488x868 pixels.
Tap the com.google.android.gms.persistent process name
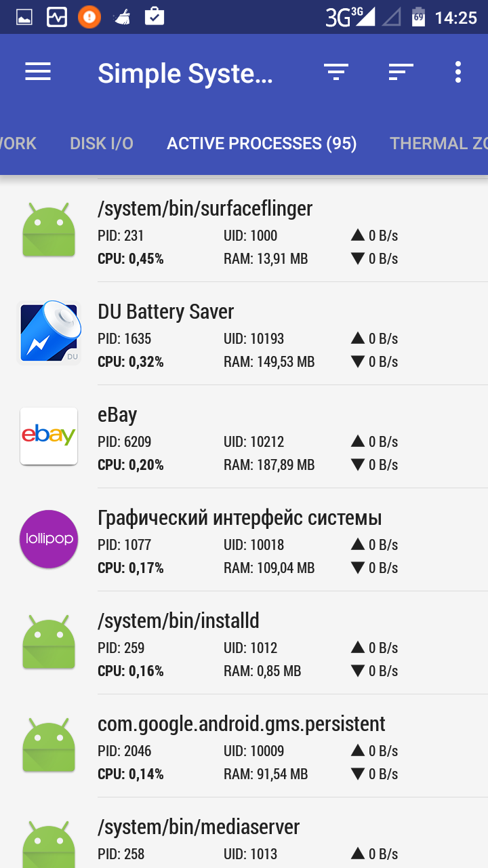(241, 724)
